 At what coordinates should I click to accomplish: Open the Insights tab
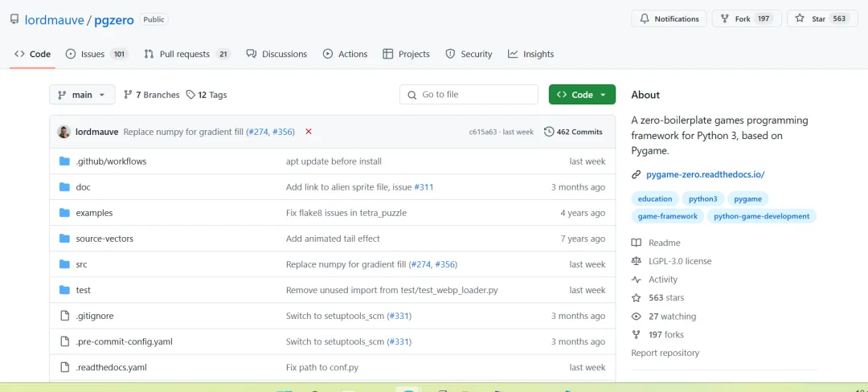coord(531,54)
